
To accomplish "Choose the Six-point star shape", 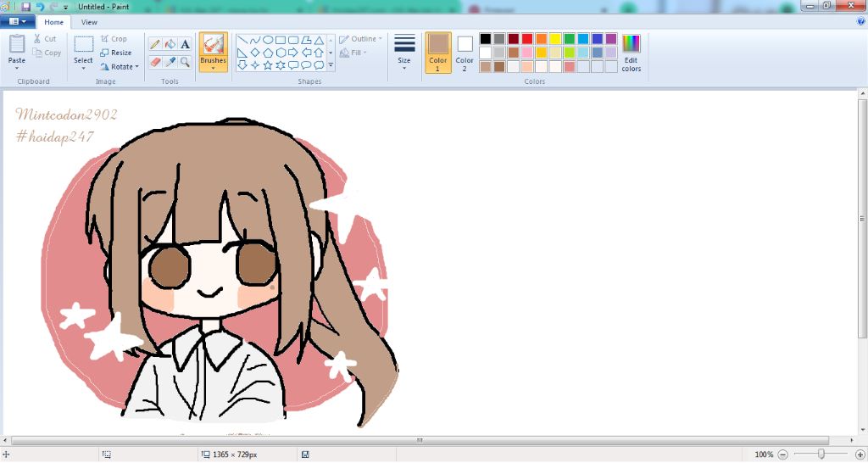I will [280, 65].
